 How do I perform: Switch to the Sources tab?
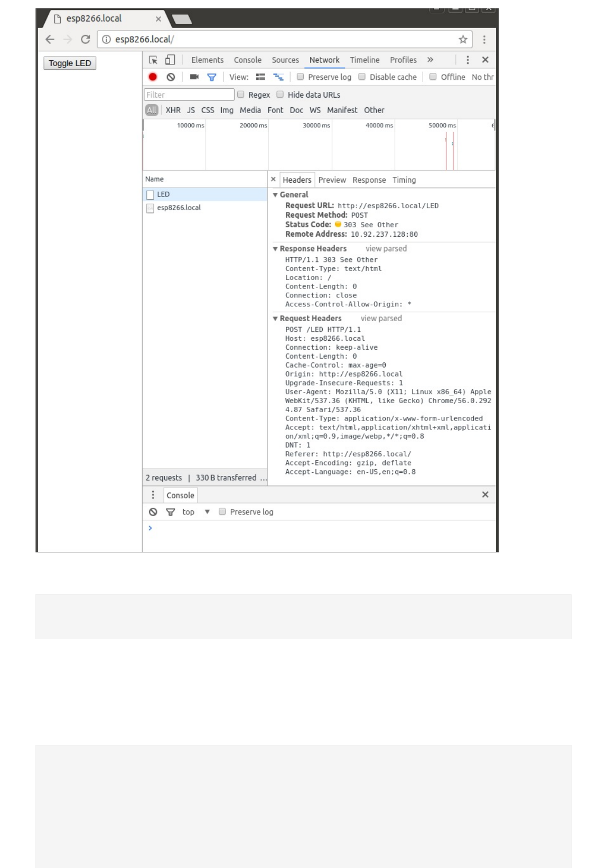tap(285, 60)
